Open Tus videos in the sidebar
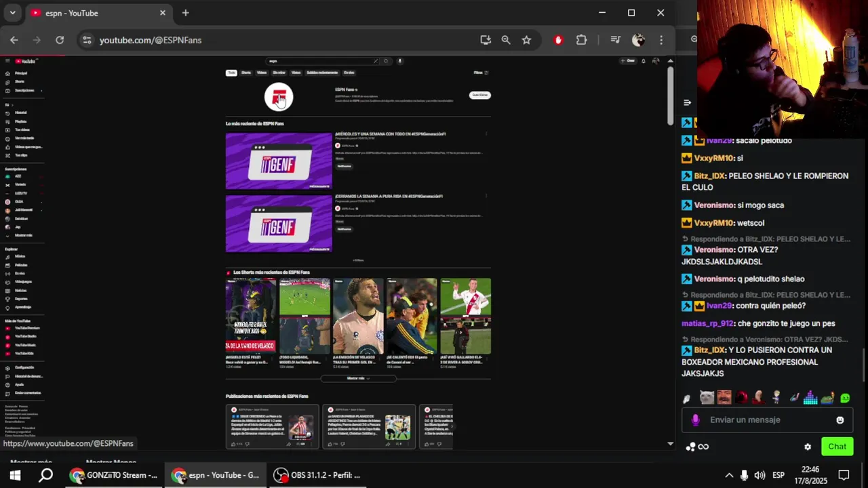The image size is (868, 488). coord(22,129)
